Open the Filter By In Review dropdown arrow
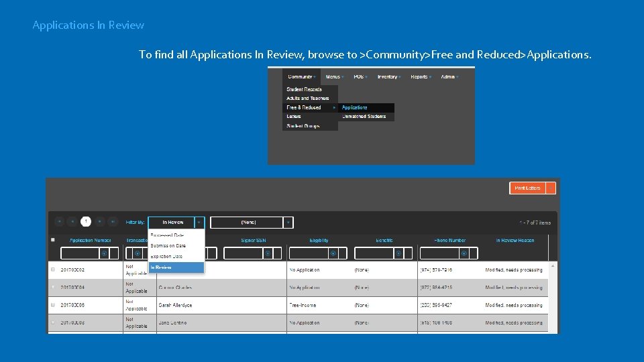Viewport: 644px width, 362px height. point(199,223)
